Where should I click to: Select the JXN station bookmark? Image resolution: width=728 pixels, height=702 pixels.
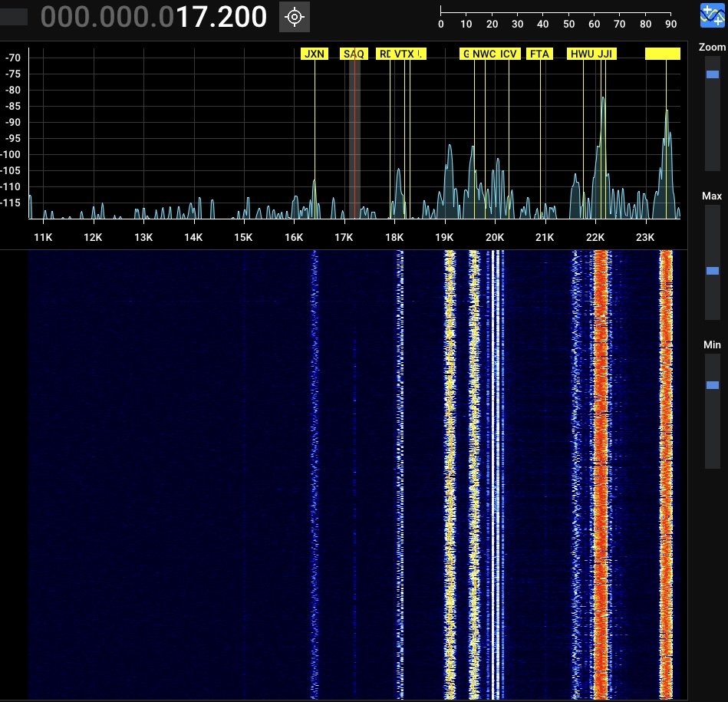tap(315, 54)
